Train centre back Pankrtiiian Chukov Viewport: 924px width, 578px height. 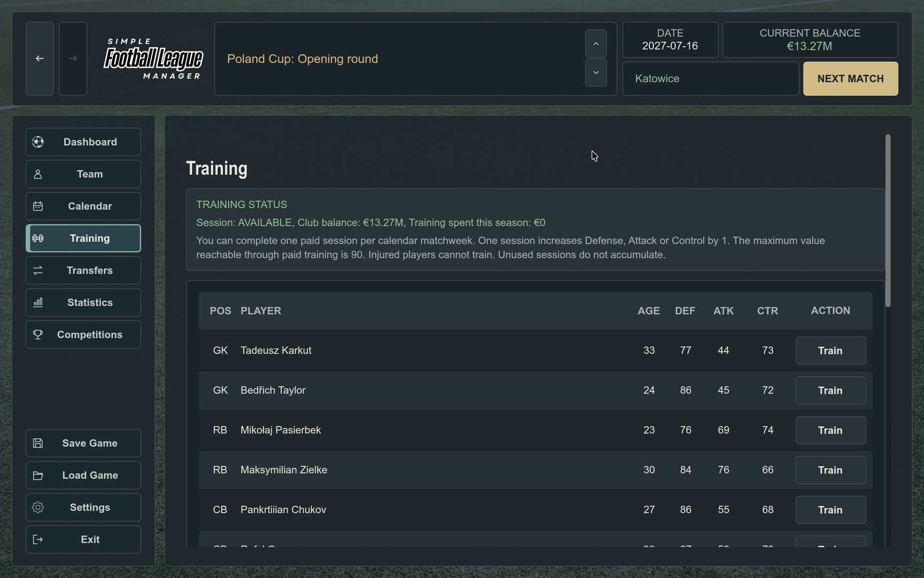click(830, 510)
